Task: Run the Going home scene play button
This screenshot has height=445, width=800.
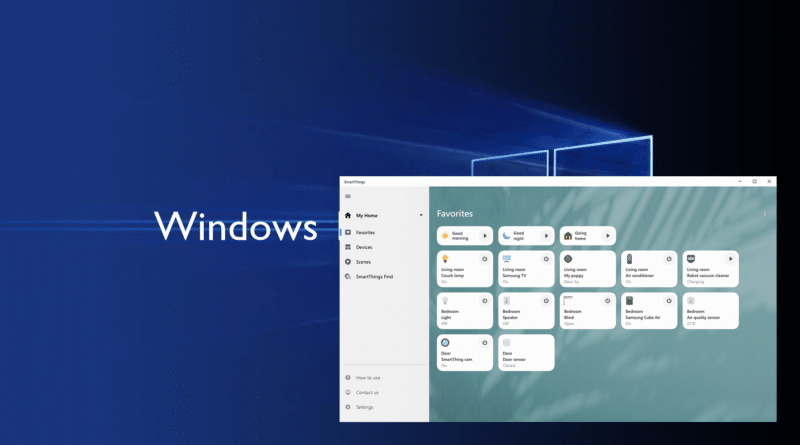Action: point(607,236)
